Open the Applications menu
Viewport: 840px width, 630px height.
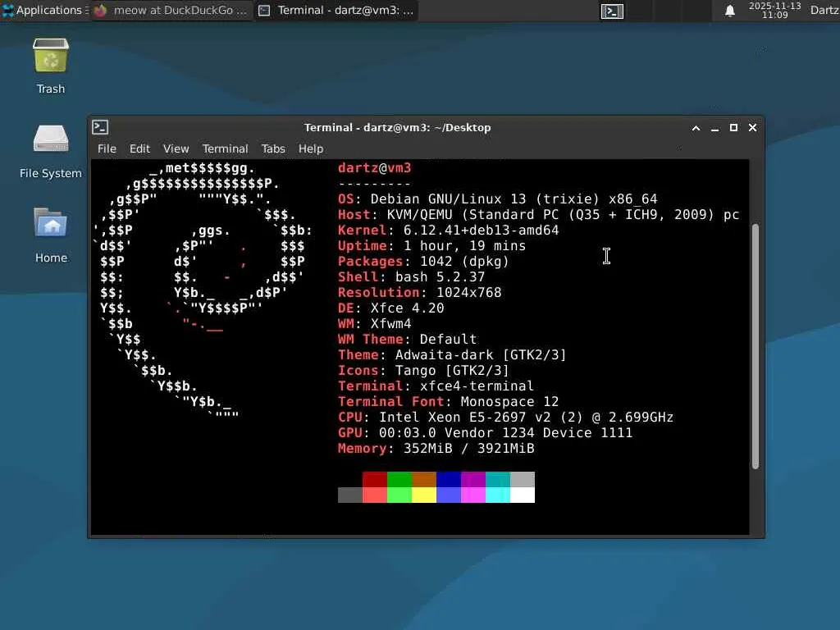coord(44,10)
